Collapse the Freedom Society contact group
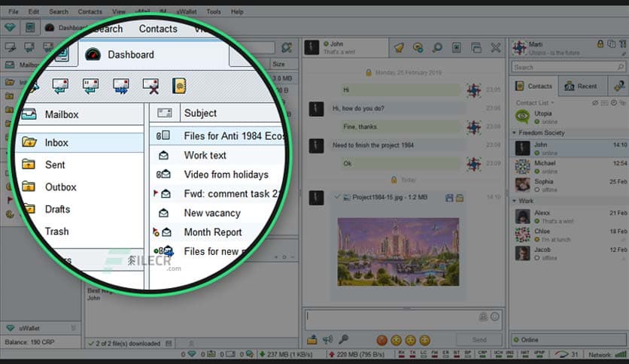The width and height of the screenshot is (629, 364). coord(515,133)
